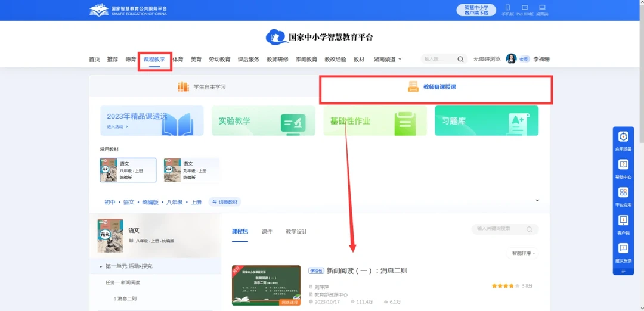Click the 教师备课授课 icon
Screen dimensions: 644x311
point(413,86)
